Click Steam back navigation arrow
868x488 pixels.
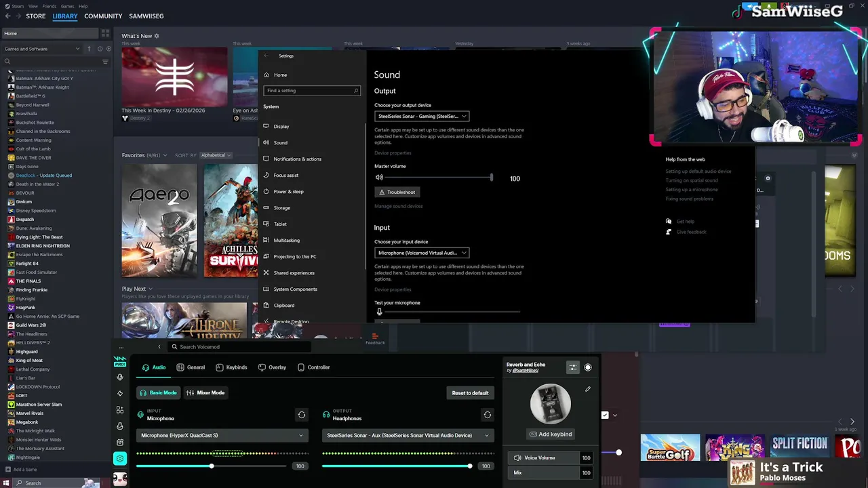click(8, 16)
